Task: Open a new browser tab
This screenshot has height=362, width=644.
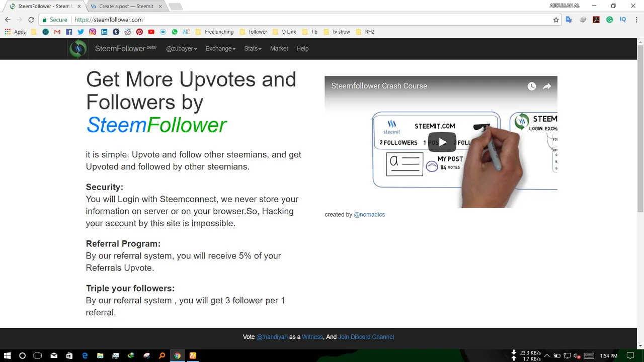Action: [x=175, y=7]
